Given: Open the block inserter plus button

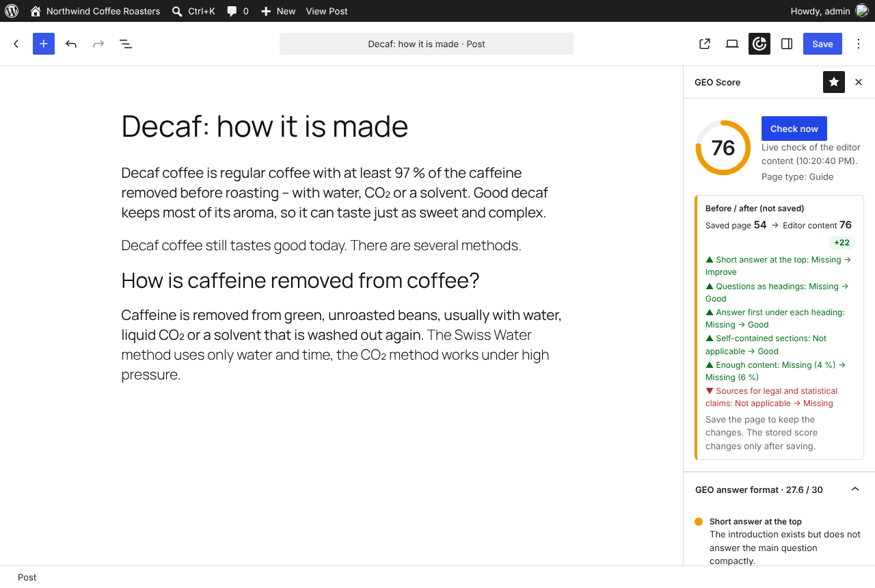Looking at the screenshot, I should tap(44, 44).
